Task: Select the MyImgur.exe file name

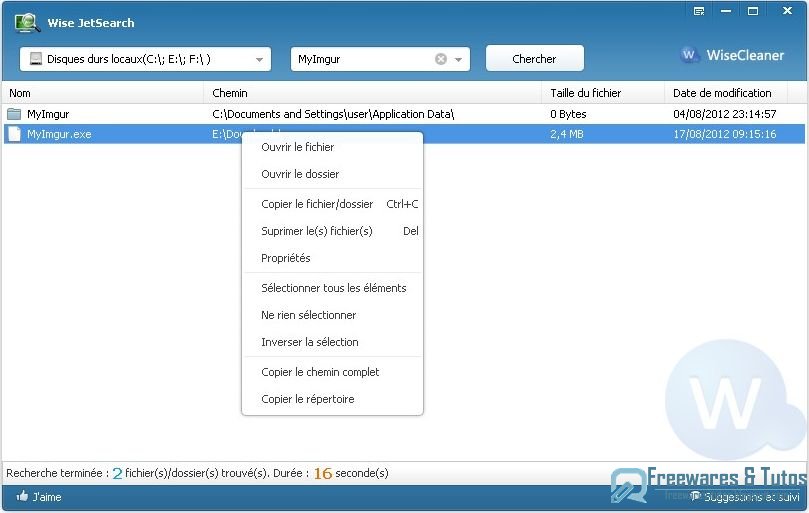Action: click(59, 134)
